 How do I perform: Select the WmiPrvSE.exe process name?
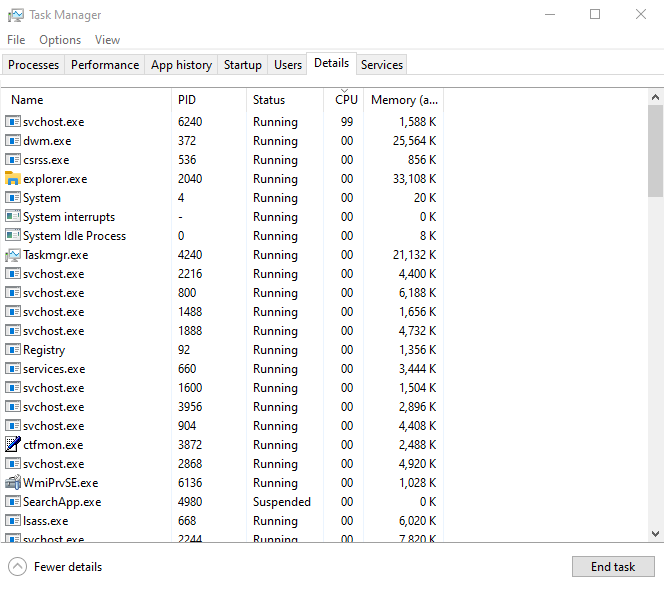tap(61, 483)
